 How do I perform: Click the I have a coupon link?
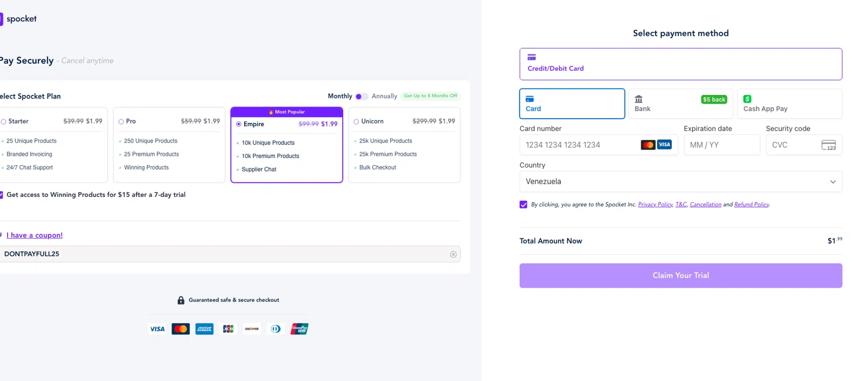34,235
